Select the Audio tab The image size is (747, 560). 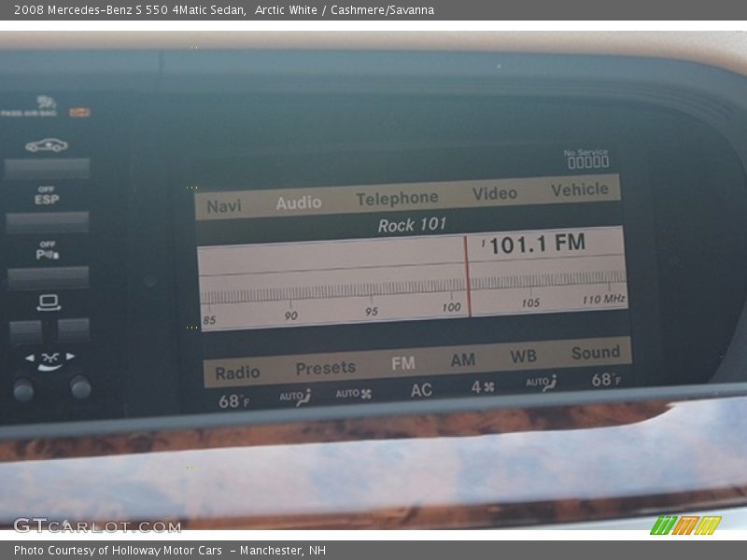click(299, 203)
